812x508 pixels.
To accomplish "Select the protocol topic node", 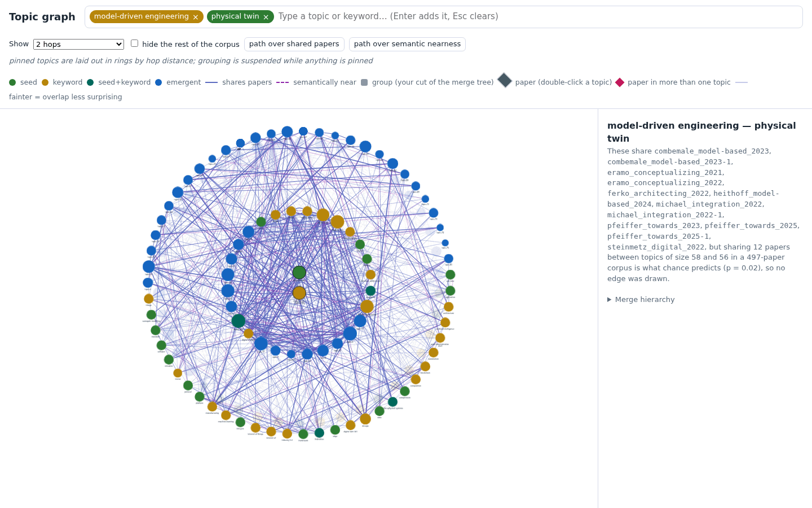I will point(188,386).
